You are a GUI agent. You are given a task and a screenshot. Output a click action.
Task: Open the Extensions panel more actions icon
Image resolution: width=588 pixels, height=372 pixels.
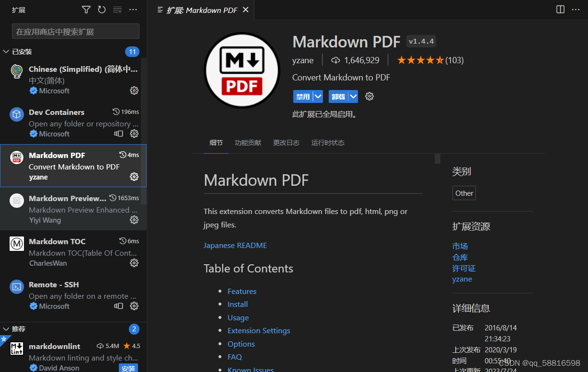point(133,9)
